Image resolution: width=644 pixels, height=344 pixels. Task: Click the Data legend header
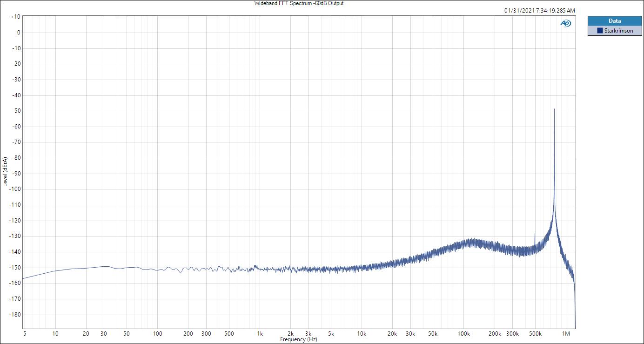coord(615,21)
